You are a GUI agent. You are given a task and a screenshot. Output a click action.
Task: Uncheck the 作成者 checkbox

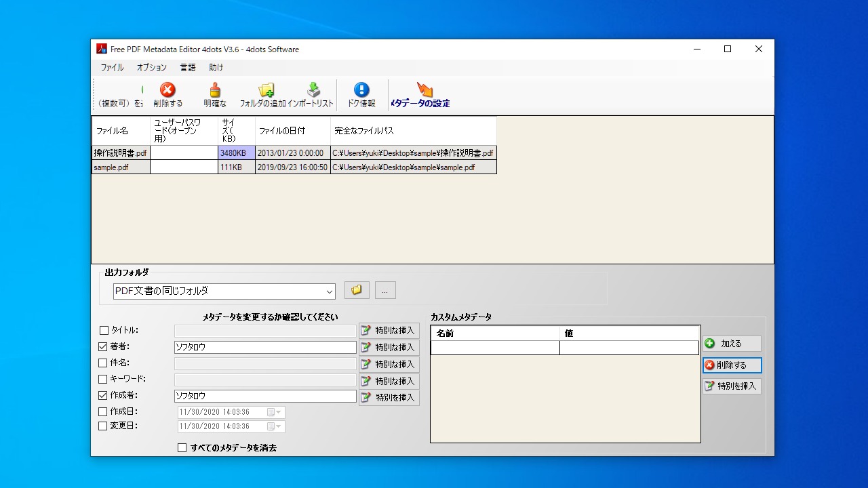click(103, 395)
